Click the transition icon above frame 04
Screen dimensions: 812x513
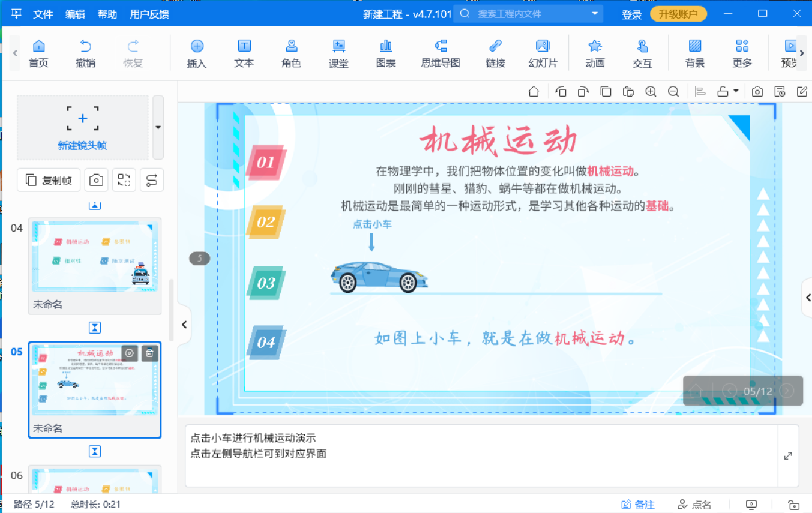(x=95, y=206)
